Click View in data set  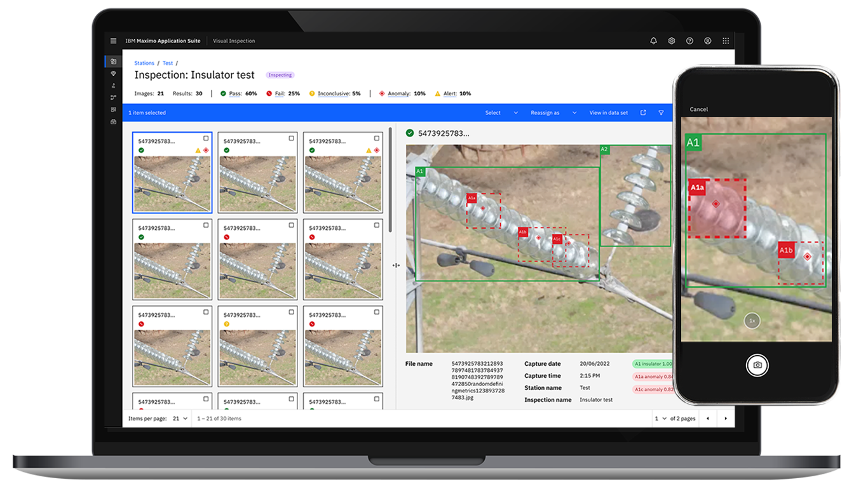609,112
